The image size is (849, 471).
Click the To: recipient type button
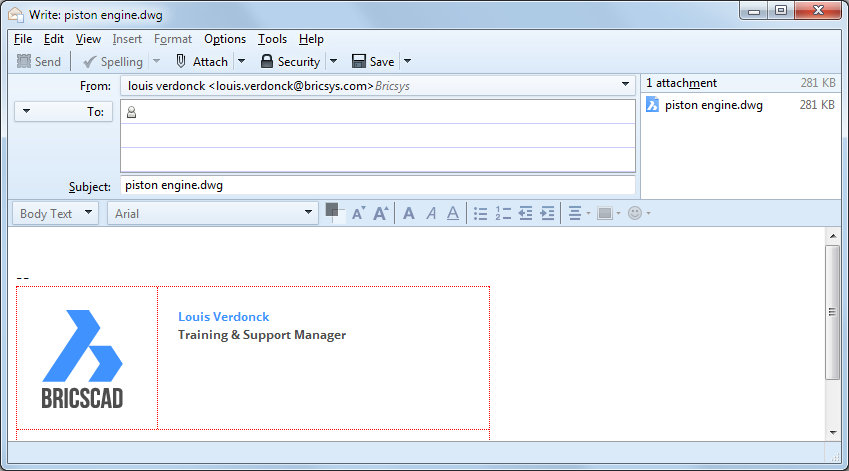(64, 112)
